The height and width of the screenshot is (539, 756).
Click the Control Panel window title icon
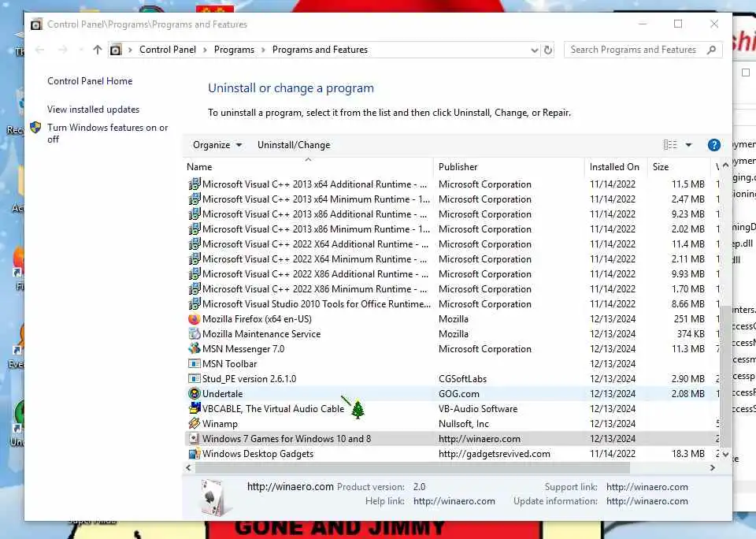tap(36, 24)
